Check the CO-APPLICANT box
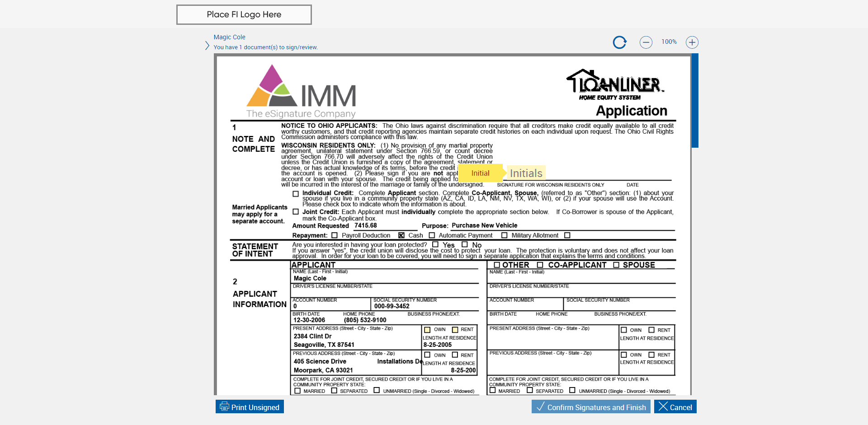The image size is (868, 425). (x=540, y=265)
